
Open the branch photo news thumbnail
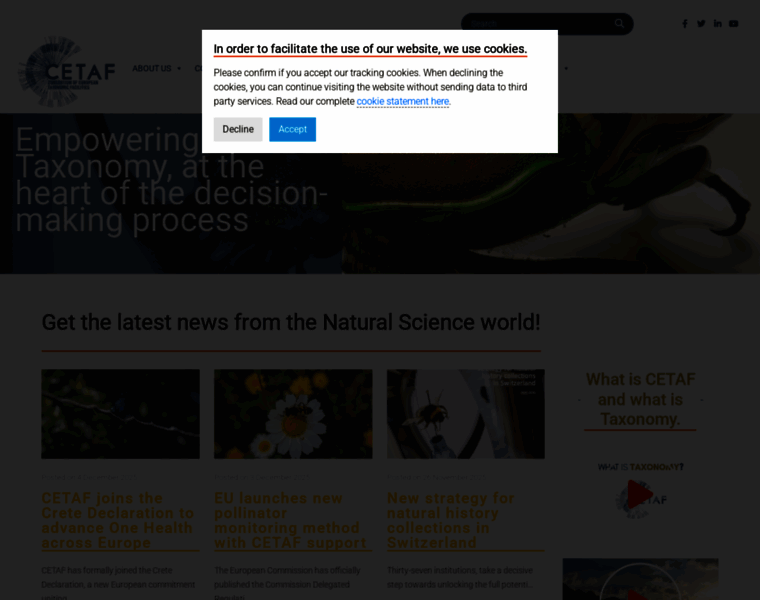pos(120,414)
